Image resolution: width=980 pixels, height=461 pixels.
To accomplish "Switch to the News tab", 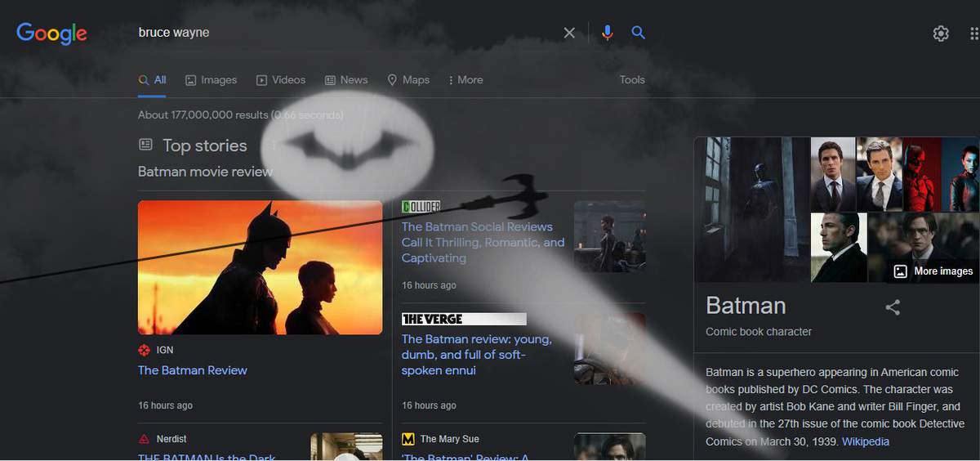I will click(346, 80).
